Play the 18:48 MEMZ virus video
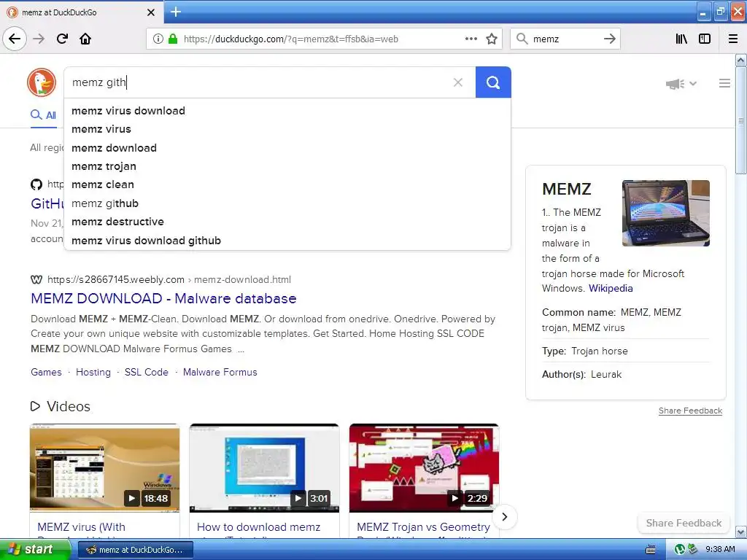This screenshot has height=560, width=747. (x=105, y=468)
